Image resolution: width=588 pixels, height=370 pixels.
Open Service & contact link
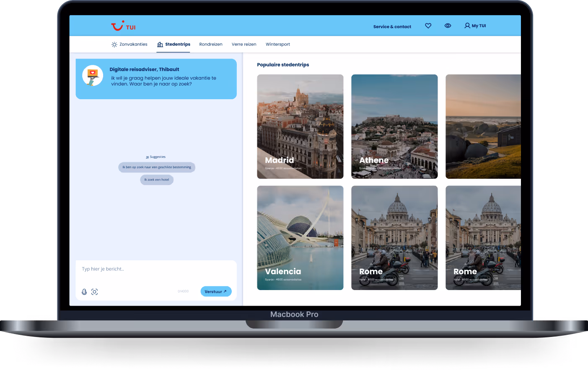pyautogui.click(x=392, y=26)
